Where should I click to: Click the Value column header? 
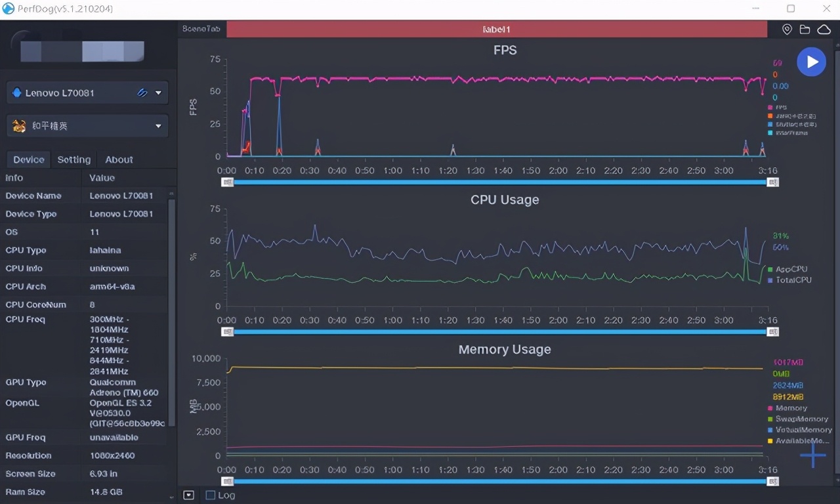pyautogui.click(x=102, y=178)
